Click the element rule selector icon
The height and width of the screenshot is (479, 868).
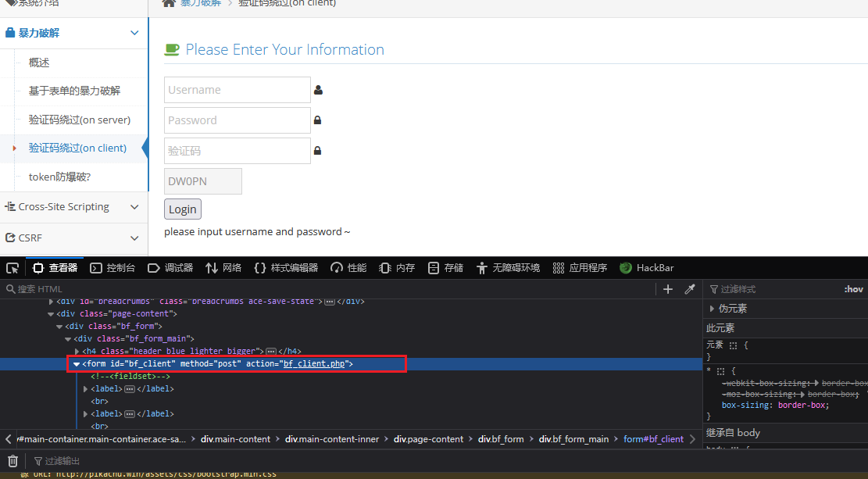click(x=733, y=345)
